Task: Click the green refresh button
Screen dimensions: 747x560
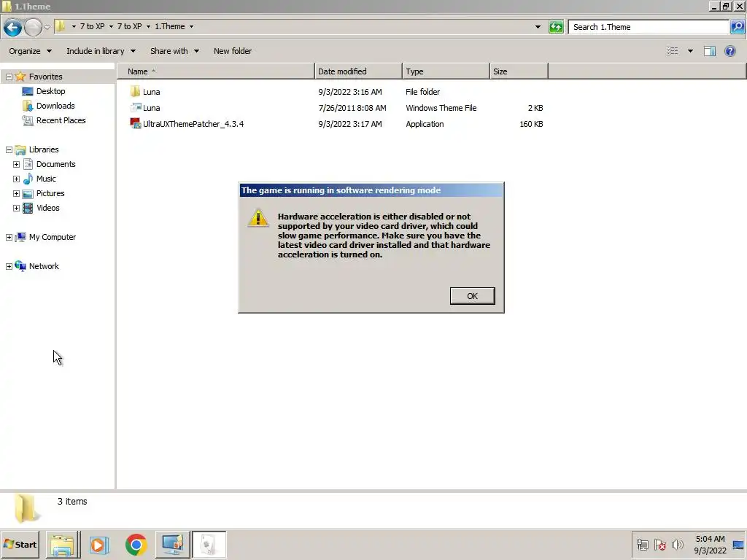Action: [x=555, y=27]
